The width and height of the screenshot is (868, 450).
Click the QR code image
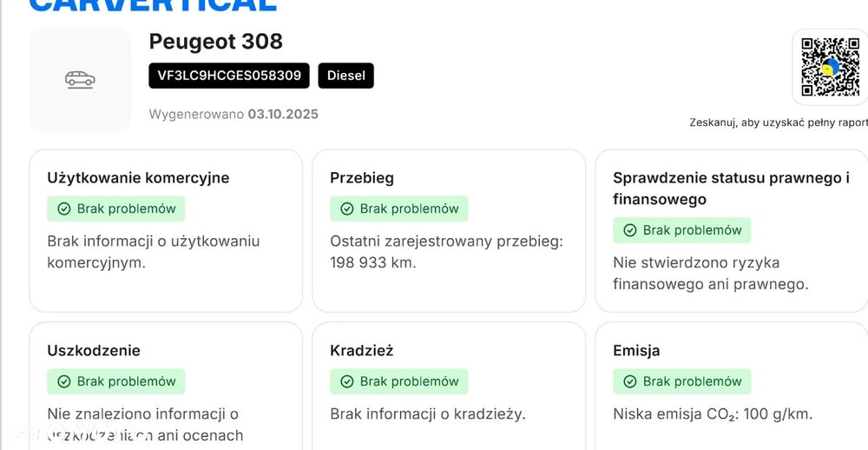[830, 67]
